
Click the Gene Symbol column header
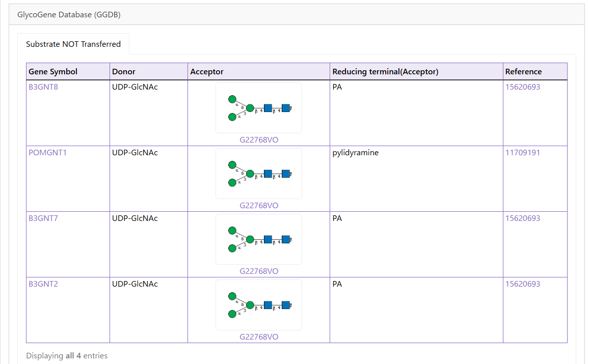click(53, 72)
